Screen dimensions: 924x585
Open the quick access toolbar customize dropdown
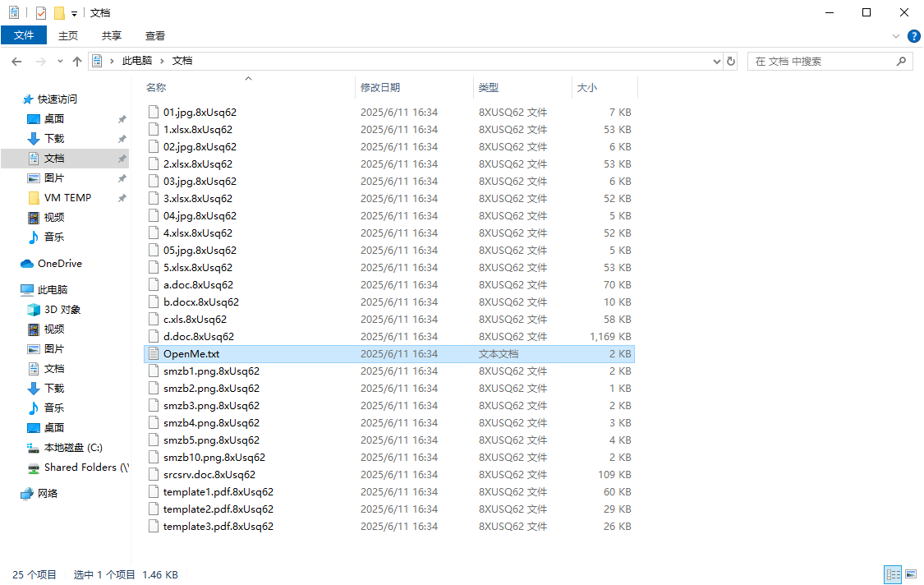(74, 13)
